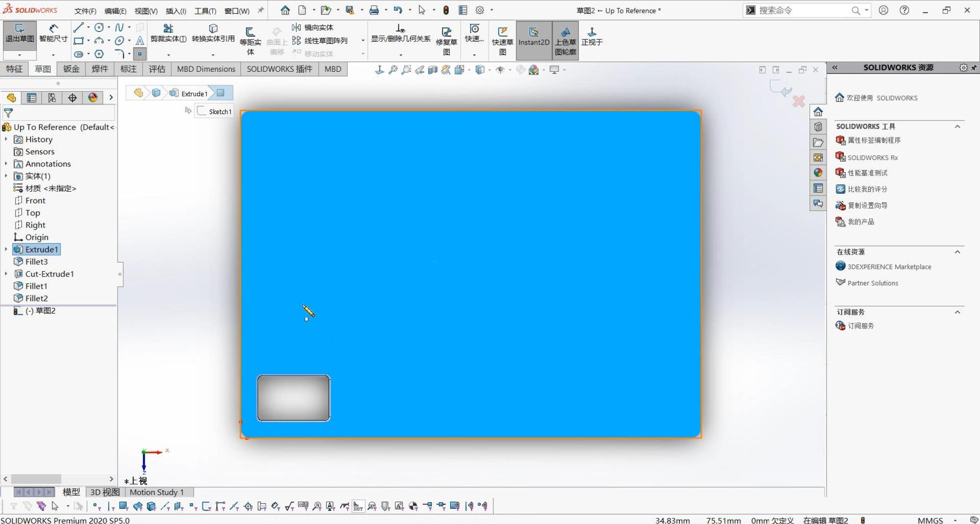Select the Smart Dimension (智能尺寸) tool
Screen dimensions: 980x524
click(53, 33)
